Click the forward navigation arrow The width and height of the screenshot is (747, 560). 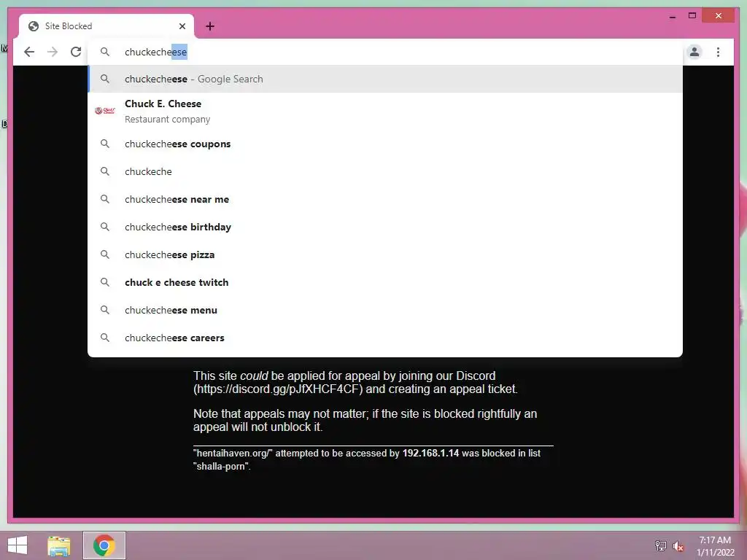click(53, 52)
